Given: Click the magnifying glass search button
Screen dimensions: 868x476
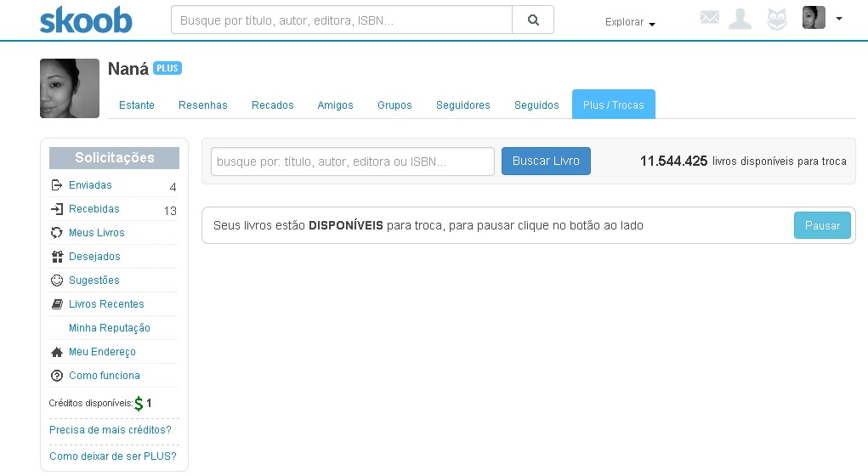Looking at the screenshot, I should tap(533, 20).
